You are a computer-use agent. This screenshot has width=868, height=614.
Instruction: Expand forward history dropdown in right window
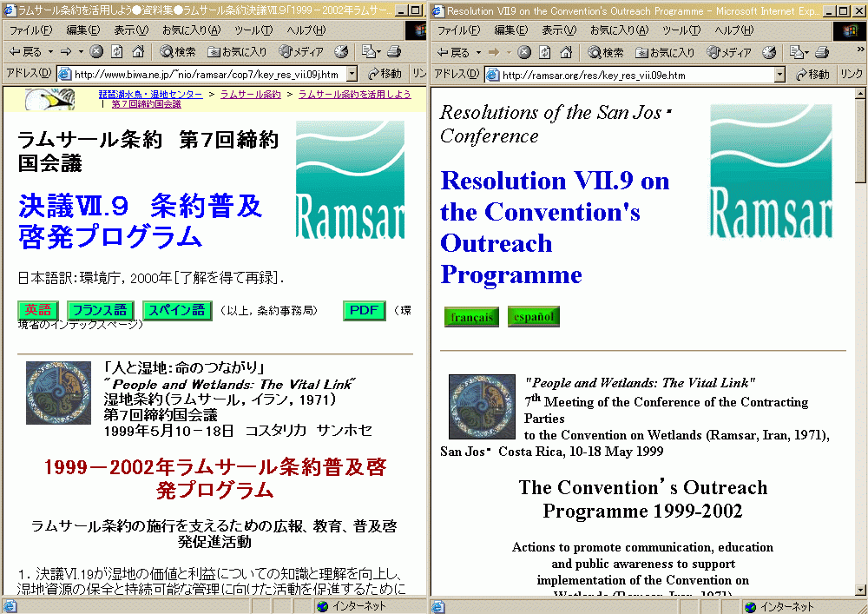point(509,53)
